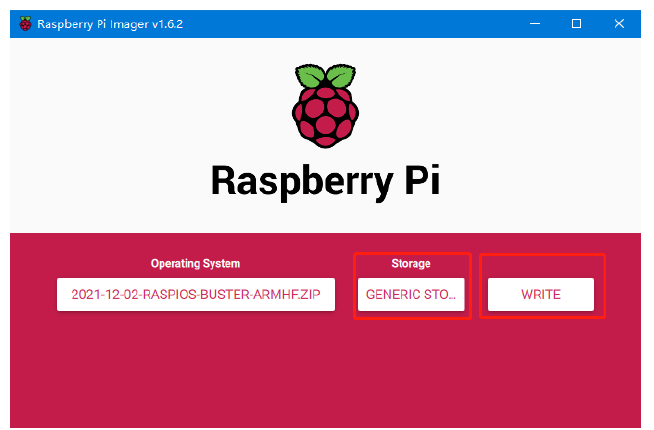
Task: Click the raspberry icon in title bar
Action: [25, 24]
